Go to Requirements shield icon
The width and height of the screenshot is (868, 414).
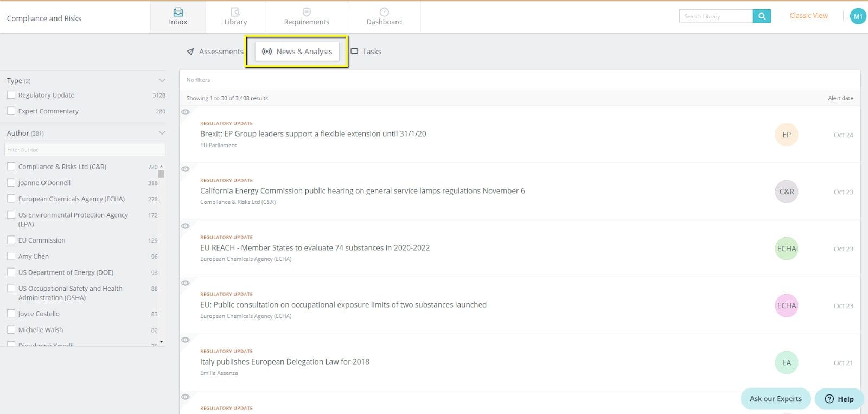[307, 12]
